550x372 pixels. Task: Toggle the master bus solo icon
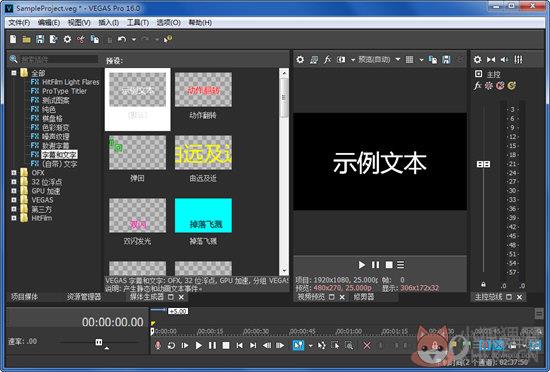click(x=512, y=86)
